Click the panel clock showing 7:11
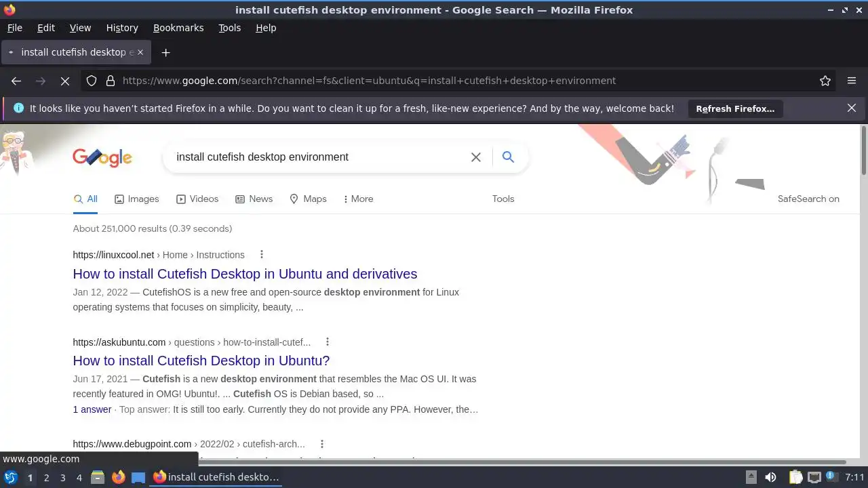The height and width of the screenshot is (488, 868). [x=854, y=477]
